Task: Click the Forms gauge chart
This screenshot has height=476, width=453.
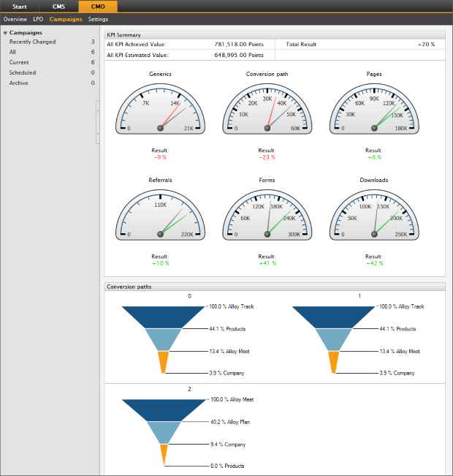Action: point(267,214)
